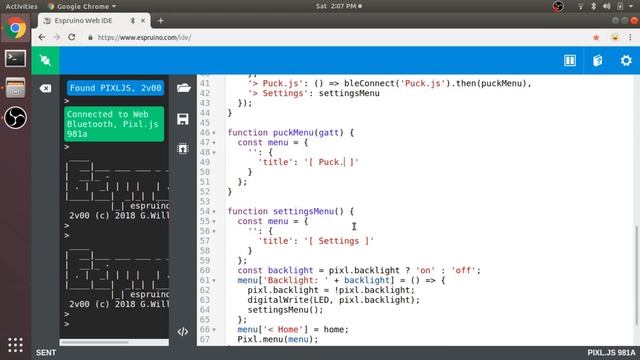Go forward in Chrome
The width and height of the screenshot is (640, 360).
coord(56,37)
